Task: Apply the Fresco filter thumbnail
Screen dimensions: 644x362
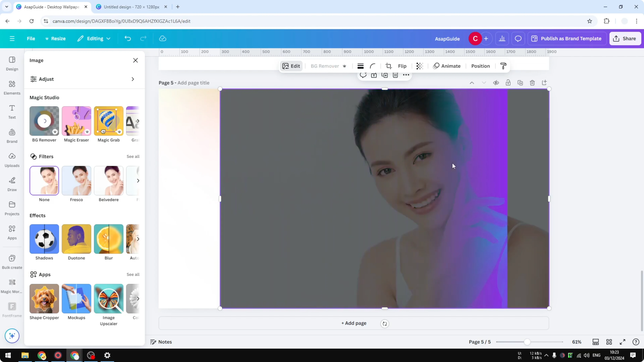Action: pos(76,180)
